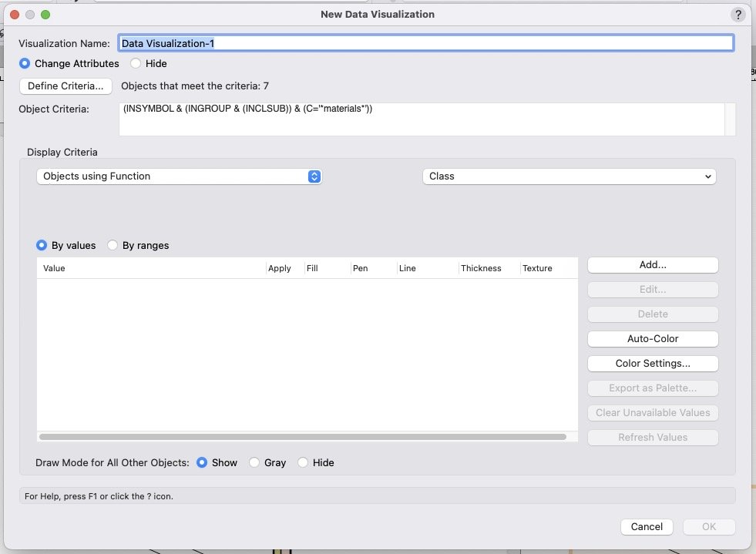Viewport: 756px width, 554px height.
Task: Set draw mode for other objects to Hide
Action: (303, 462)
